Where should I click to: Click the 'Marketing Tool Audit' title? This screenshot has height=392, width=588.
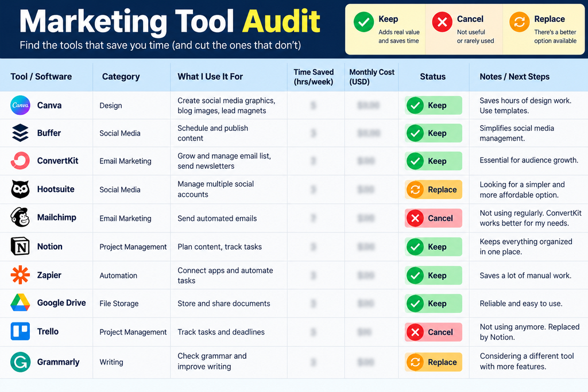point(170,21)
